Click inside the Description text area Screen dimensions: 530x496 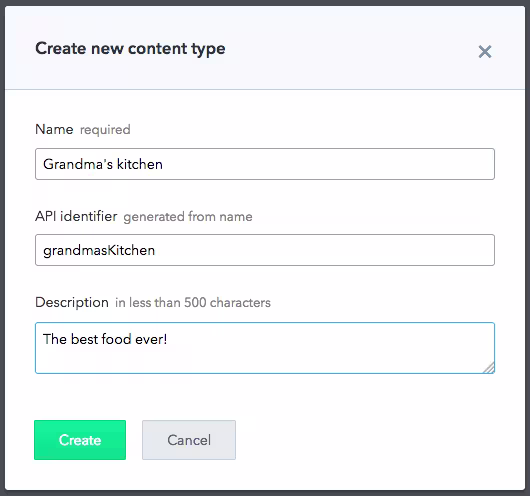click(265, 348)
